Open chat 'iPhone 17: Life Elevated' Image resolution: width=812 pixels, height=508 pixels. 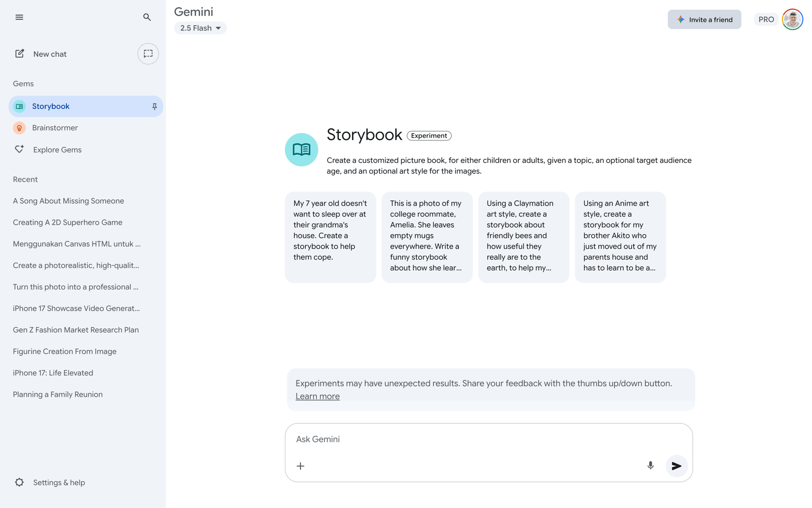point(53,373)
